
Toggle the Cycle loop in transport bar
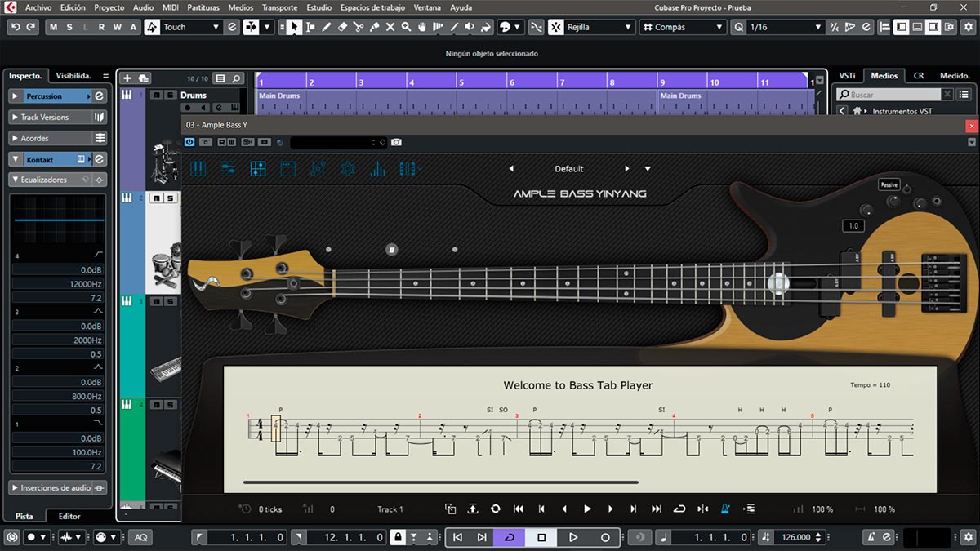[510, 537]
